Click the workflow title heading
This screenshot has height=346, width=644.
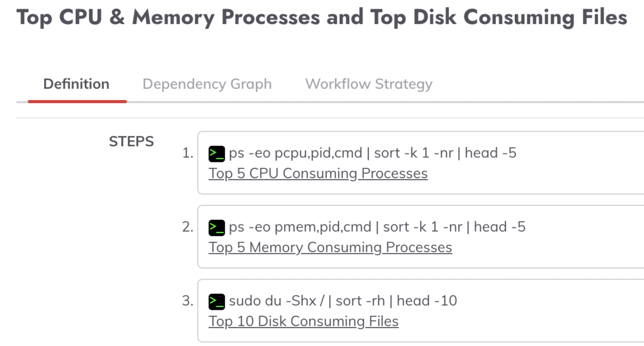click(x=322, y=17)
